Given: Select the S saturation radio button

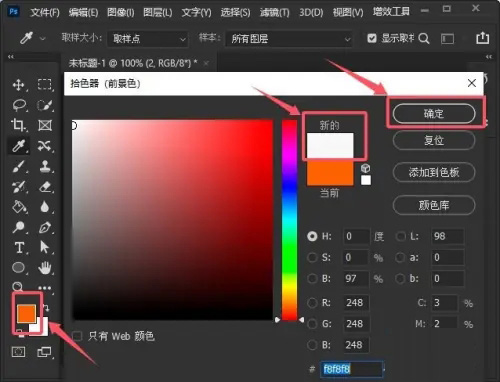Looking at the screenshot, I should click(312, 257).
